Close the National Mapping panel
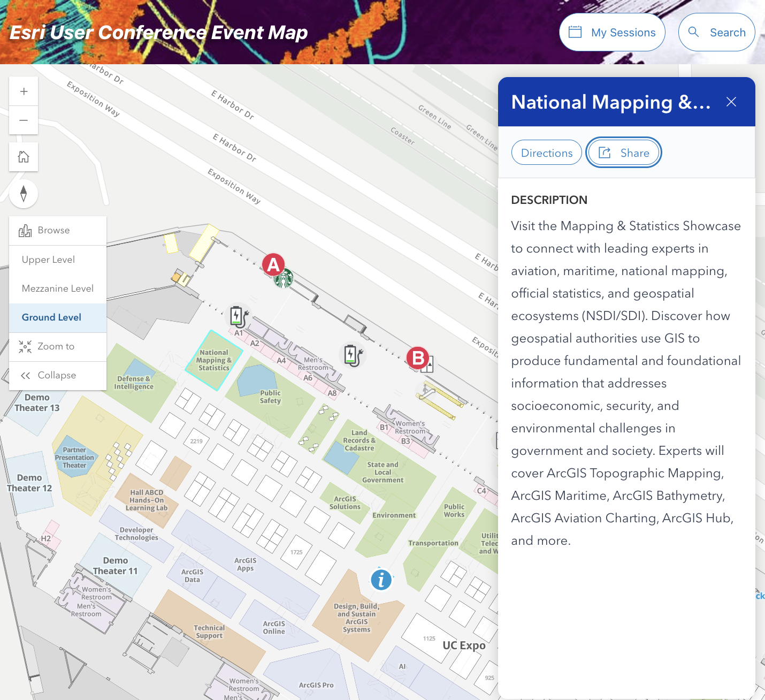Viewport: 765px width, 700px height. (x=731, y=102)
